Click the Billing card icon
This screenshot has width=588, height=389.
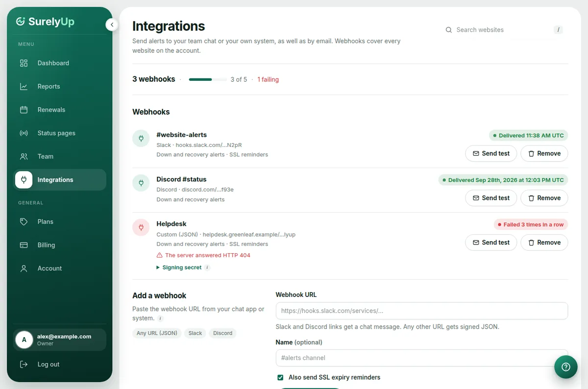tap(24, 245)
